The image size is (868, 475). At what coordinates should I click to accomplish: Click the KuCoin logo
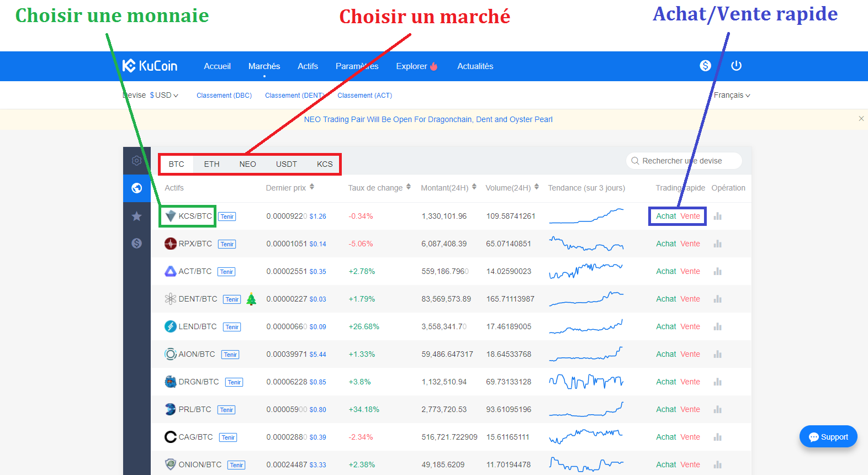[x=150, y=66]
